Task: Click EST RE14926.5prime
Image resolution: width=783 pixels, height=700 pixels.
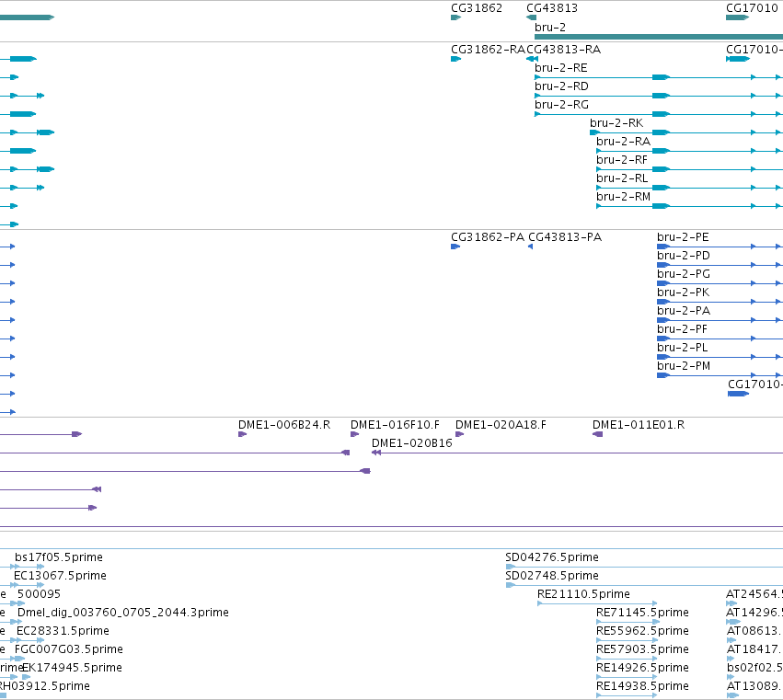Action: [x=642, y=668]
